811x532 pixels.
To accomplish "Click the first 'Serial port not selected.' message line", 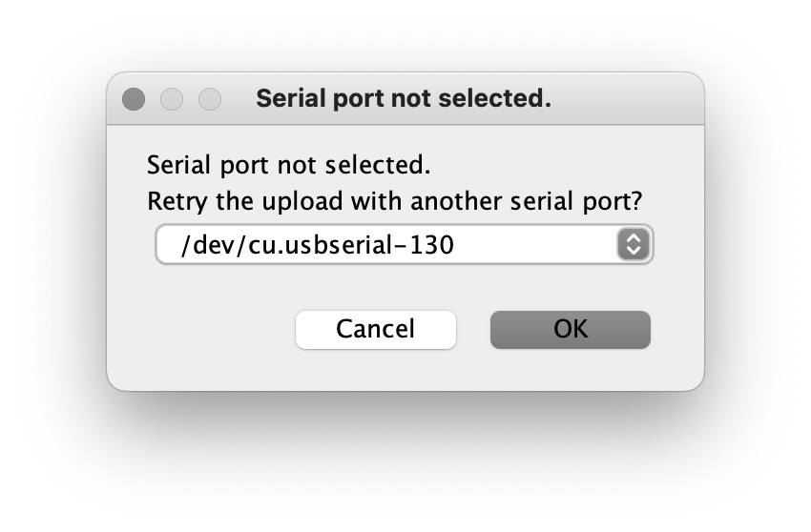I will pyautogui.click(x=288, y=166).
